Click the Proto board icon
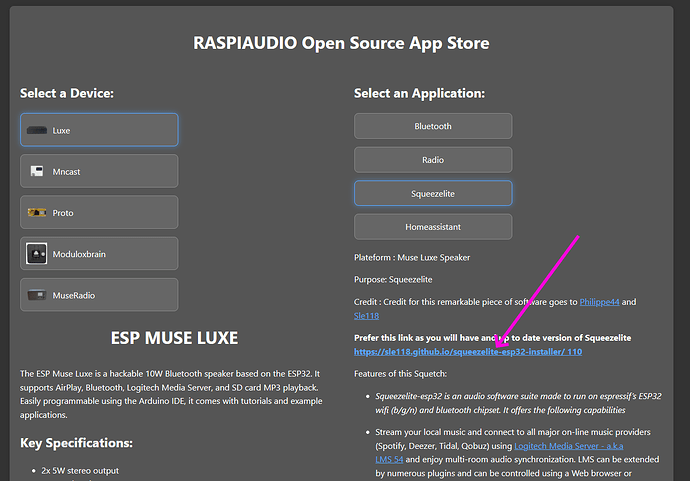Image resolution: width=690 pixels, height=481 pixels. 37,213
